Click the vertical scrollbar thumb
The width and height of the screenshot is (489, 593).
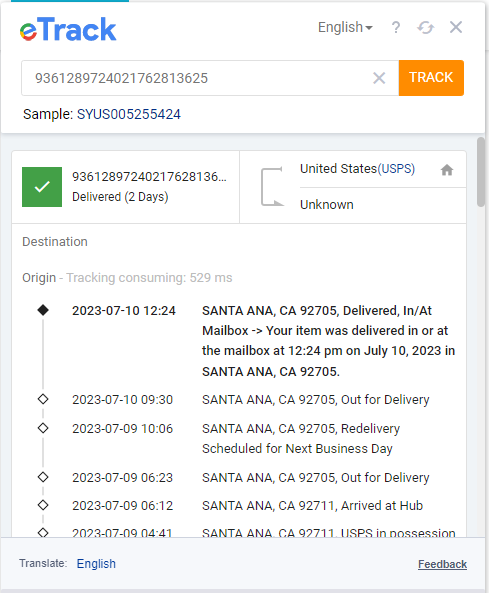[x=481, y=172]
